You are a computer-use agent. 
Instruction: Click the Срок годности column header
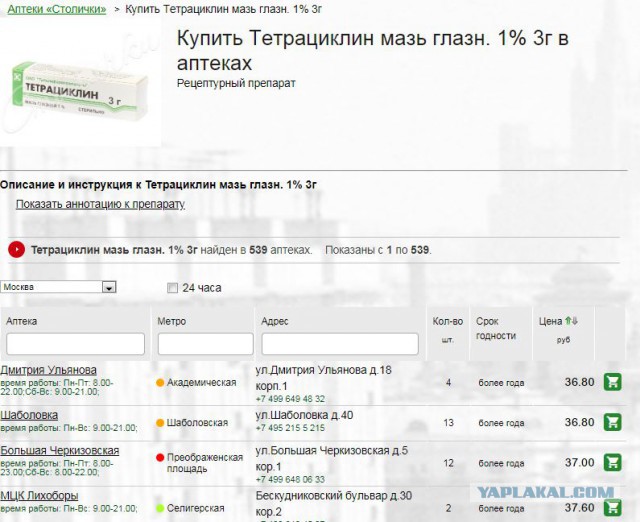click(496, 329)
